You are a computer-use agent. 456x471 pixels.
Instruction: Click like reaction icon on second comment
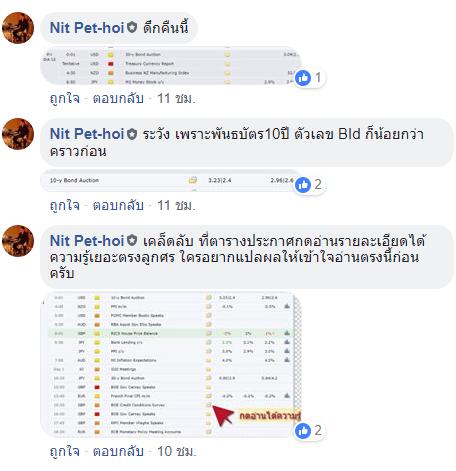303,184
